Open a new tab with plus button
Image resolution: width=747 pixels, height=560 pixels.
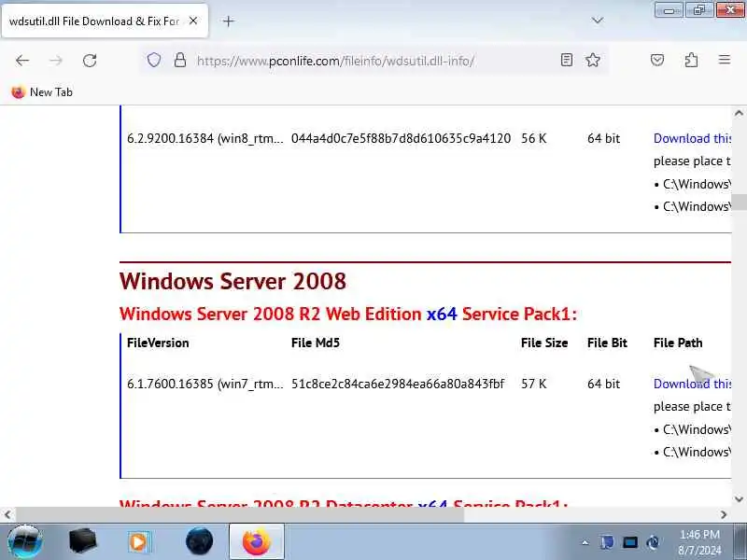tap(229, 21)
